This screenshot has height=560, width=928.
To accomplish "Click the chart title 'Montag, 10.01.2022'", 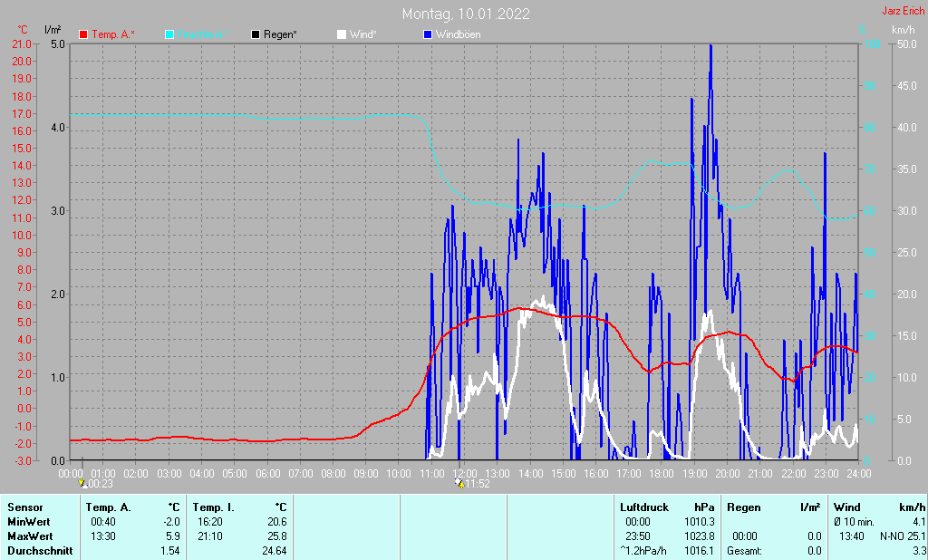I will tap(466, 14).
